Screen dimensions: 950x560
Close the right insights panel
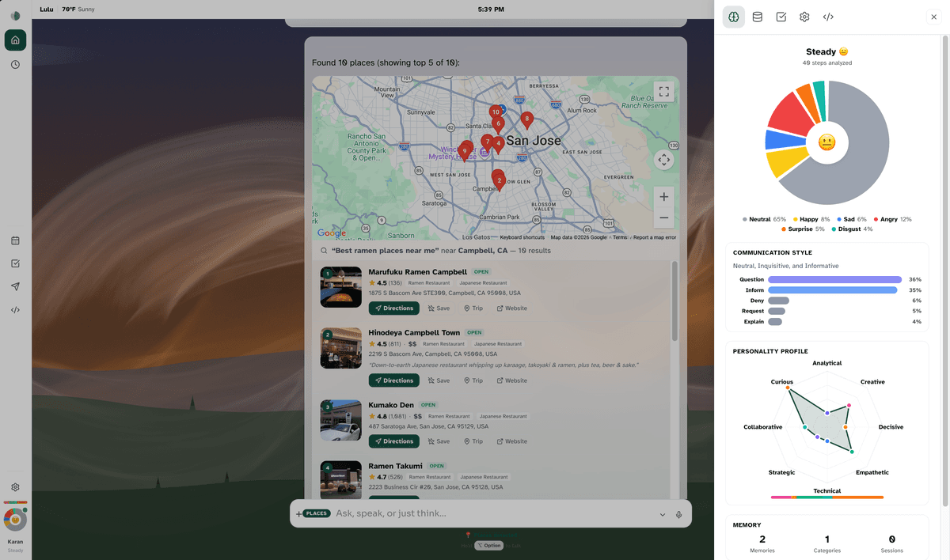[934, 17]
